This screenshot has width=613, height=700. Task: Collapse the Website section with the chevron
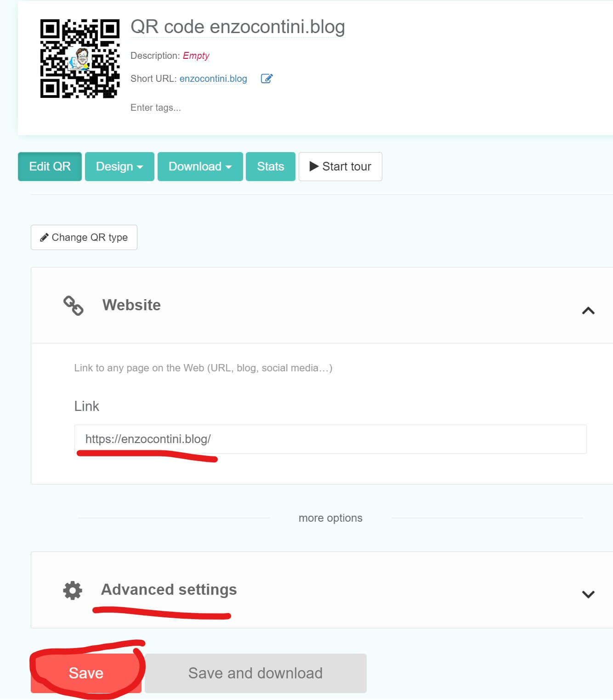coord(588,311)
